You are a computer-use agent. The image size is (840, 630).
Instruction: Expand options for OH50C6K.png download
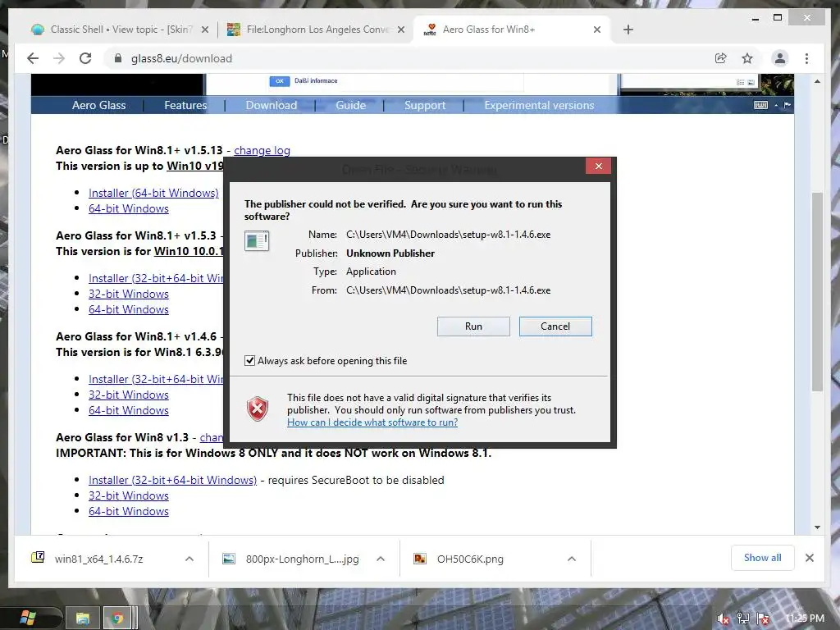click(572, 559)
